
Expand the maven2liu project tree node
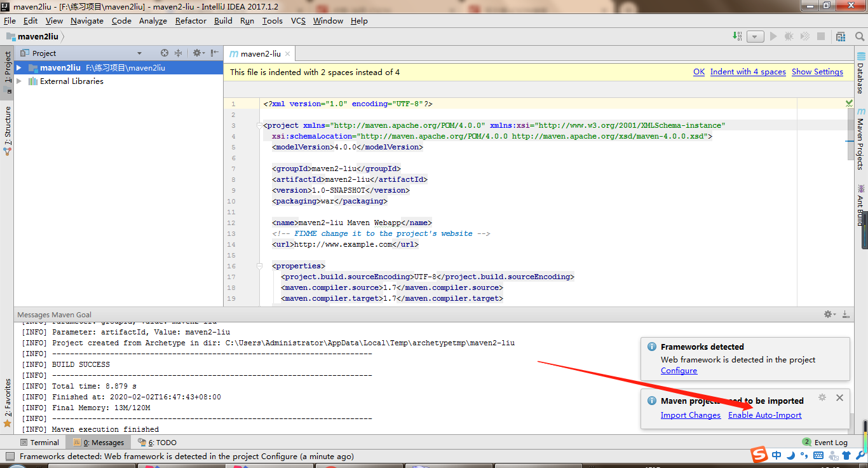19,67
